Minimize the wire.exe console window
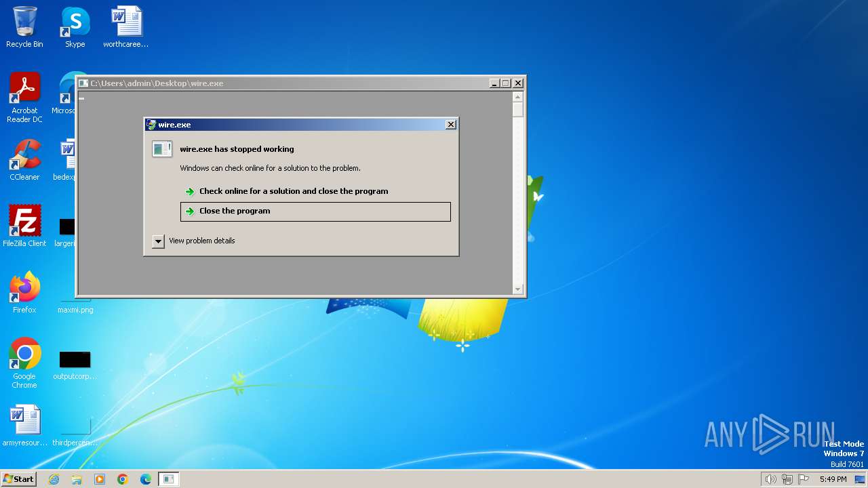868x488 pixels. tap(494, 83)
